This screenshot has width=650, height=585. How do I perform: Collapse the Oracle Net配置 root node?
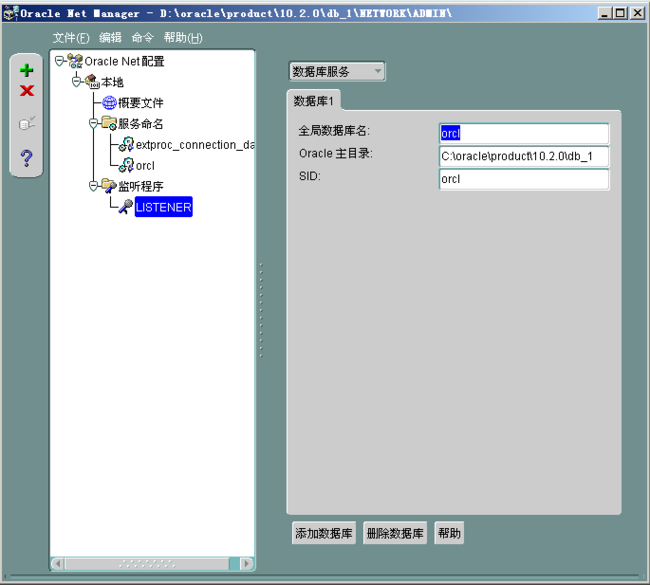click(60, 61)
